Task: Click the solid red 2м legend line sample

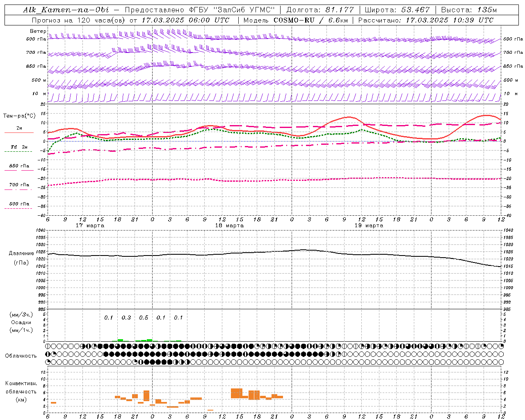Action: [x=19, y=132]
